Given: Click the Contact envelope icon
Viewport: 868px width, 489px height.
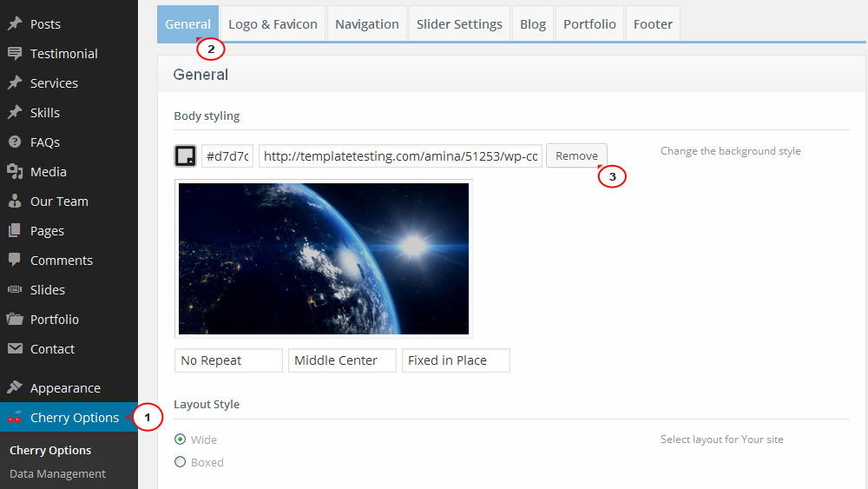Looking at the screenshot, I should (x=15, y=349).
